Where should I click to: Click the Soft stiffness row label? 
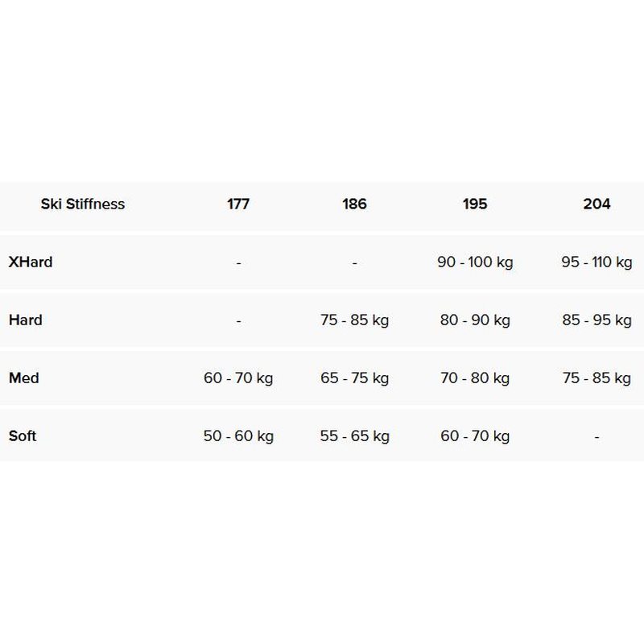23,436
